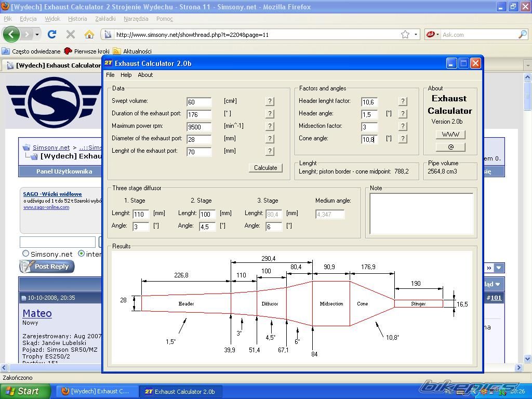Click the Post Reply button
The width and height of the screenshot is (532, 399).
point(47,267)
